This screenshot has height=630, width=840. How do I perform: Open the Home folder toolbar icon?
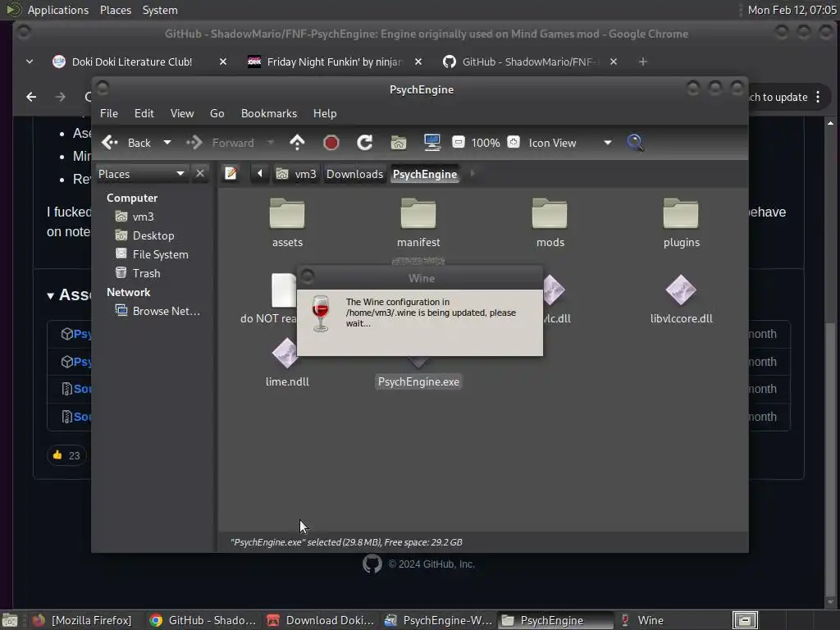pos(399,143)
